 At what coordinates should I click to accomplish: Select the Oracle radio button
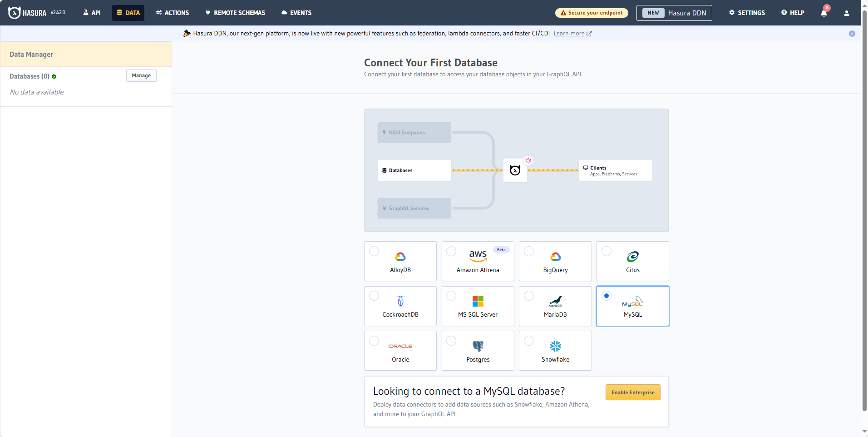pos(374,341)
